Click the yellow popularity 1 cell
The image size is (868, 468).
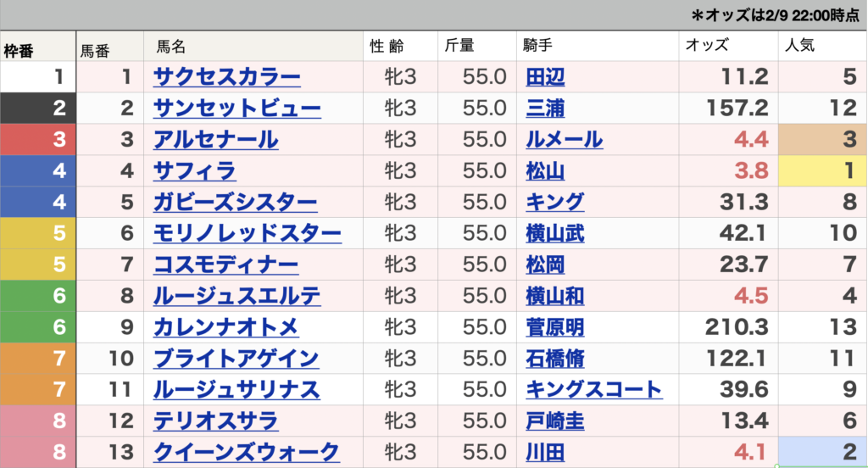pos(821,171)
